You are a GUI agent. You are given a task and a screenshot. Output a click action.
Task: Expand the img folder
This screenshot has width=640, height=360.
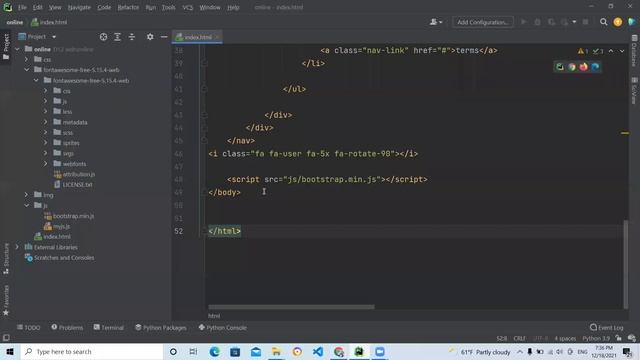[27, 195]
